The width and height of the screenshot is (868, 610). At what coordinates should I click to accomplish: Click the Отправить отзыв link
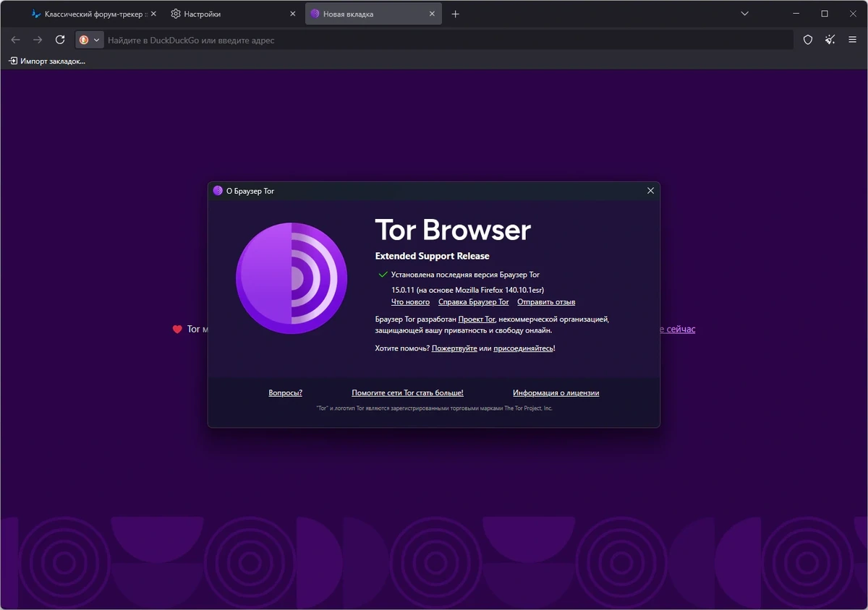(x=546, y=302)
